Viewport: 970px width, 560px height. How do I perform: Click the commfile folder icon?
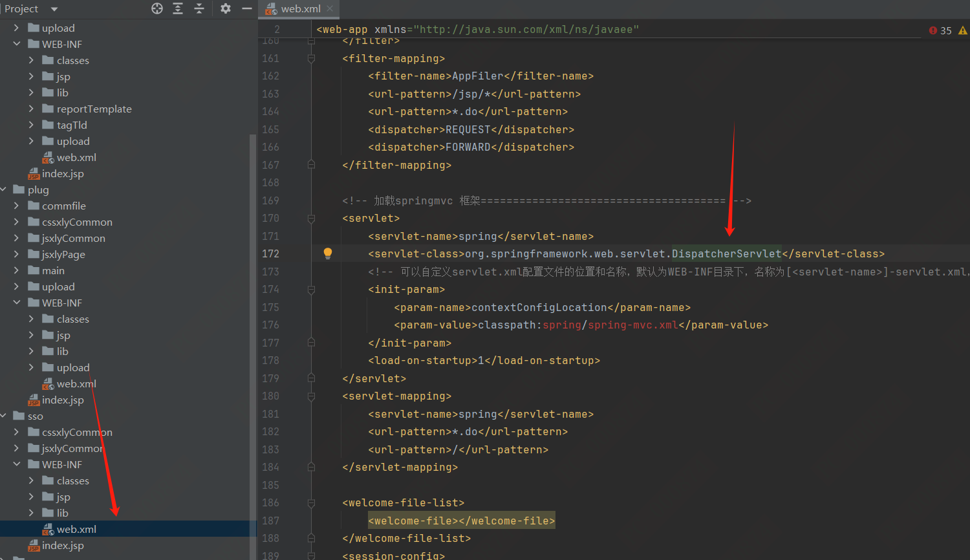pos(34,206)
